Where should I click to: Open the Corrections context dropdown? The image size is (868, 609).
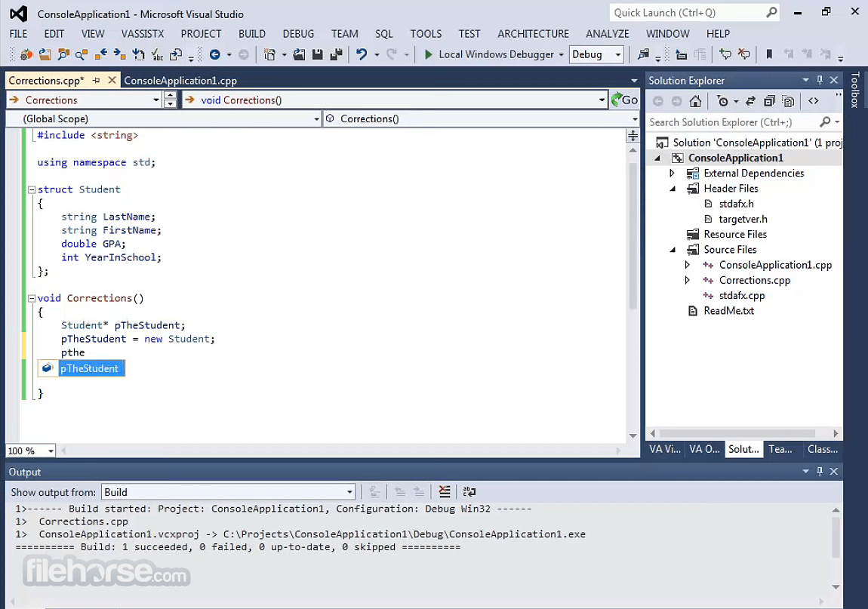point(155,100)
